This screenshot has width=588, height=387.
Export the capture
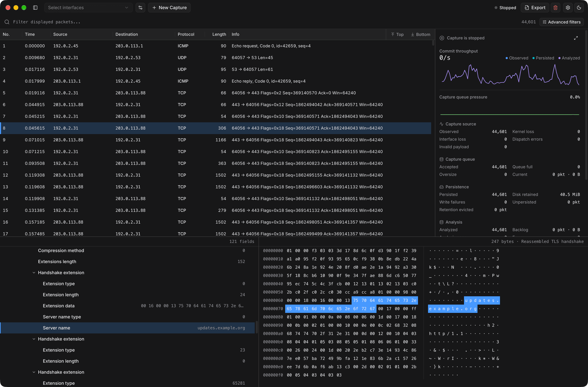(535, 8)
